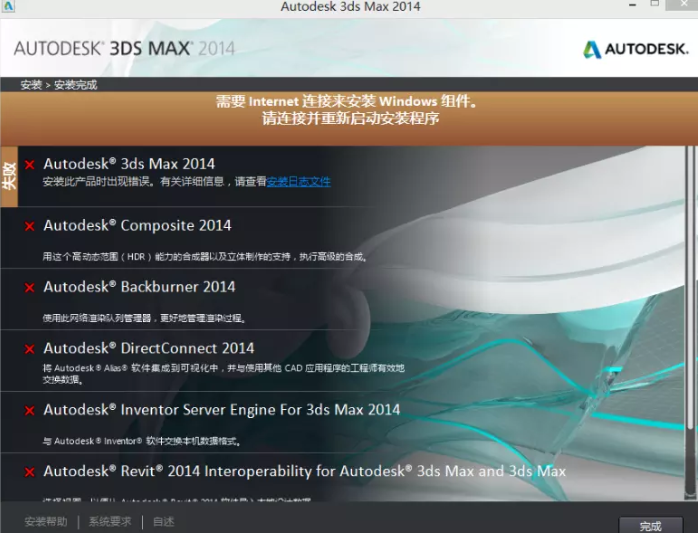Select the Autodesk Backburner 2014 row title

point(139,287)
